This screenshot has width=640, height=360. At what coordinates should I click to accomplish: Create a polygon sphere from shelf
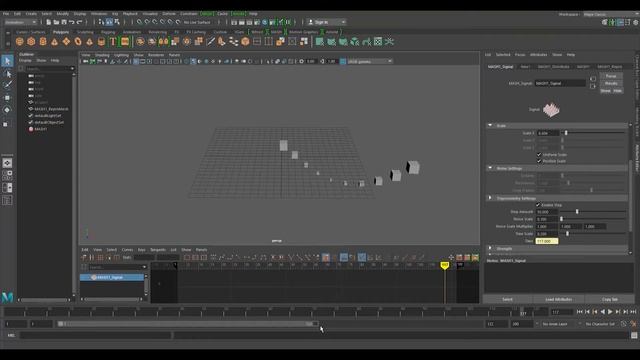[x=19, y=41]
